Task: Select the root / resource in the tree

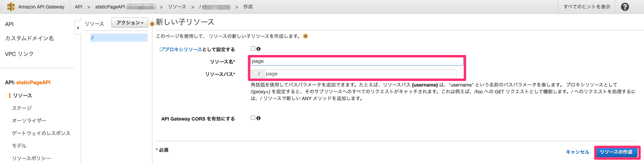Action: pyautogui.click(x=119, y=38)
